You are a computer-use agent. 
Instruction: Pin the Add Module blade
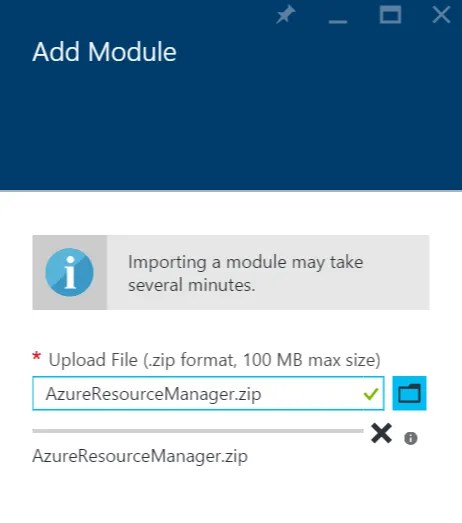[286, 15]
